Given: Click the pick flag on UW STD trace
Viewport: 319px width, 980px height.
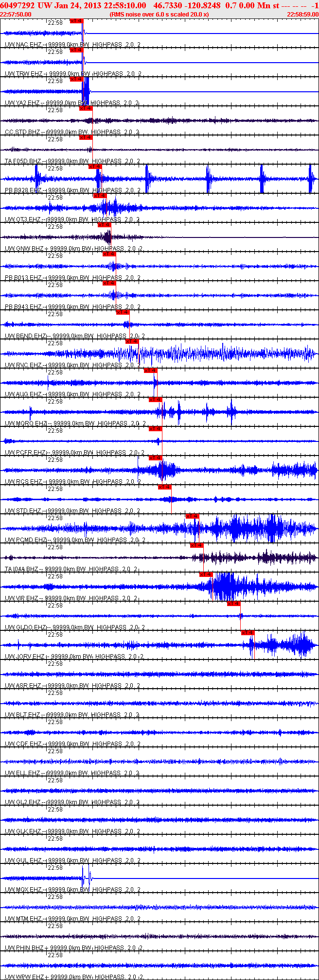Looking at the screenshot, I should 164,487.
